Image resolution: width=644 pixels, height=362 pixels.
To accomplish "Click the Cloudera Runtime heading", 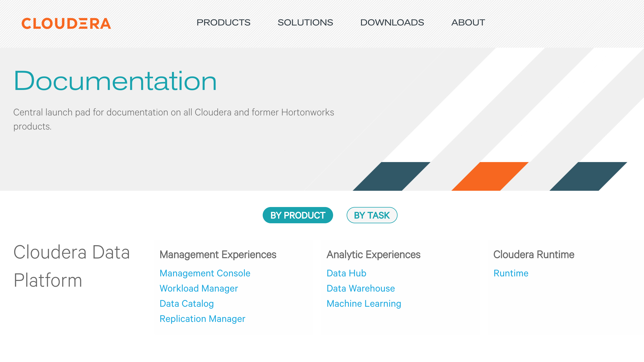I will point(534,254).
